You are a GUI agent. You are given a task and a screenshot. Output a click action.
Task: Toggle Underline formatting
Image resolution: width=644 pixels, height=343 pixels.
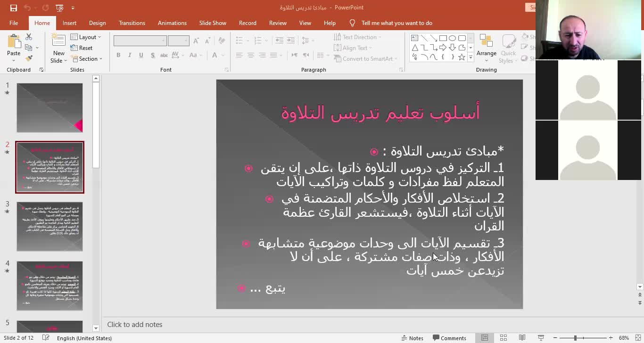pos(141,55)
